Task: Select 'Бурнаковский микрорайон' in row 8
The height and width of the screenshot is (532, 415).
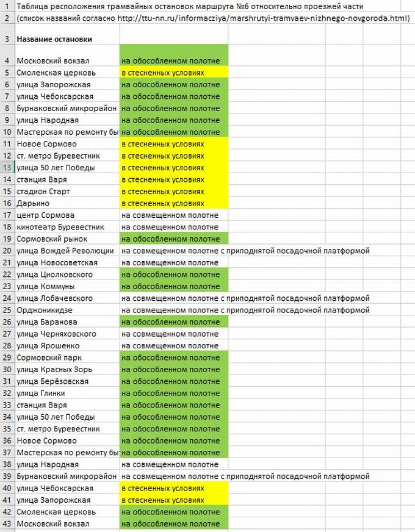Action: (67, 108)
